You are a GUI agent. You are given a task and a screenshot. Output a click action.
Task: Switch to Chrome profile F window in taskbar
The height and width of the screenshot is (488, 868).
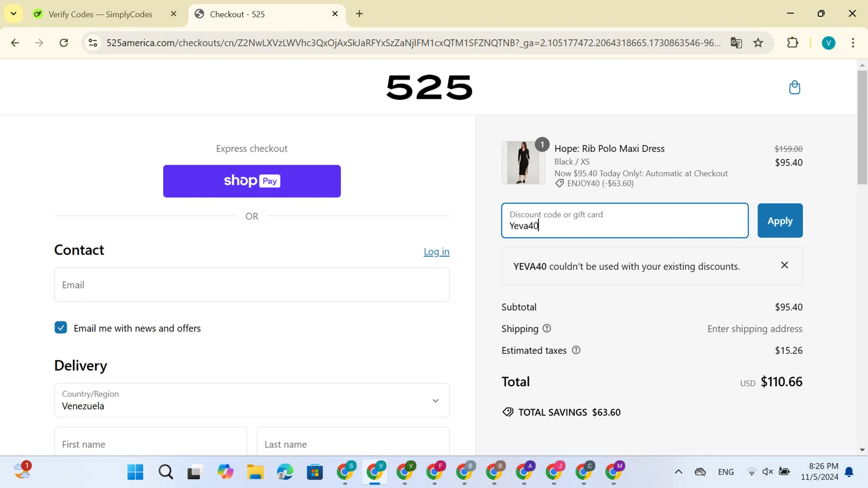(435, 472)
